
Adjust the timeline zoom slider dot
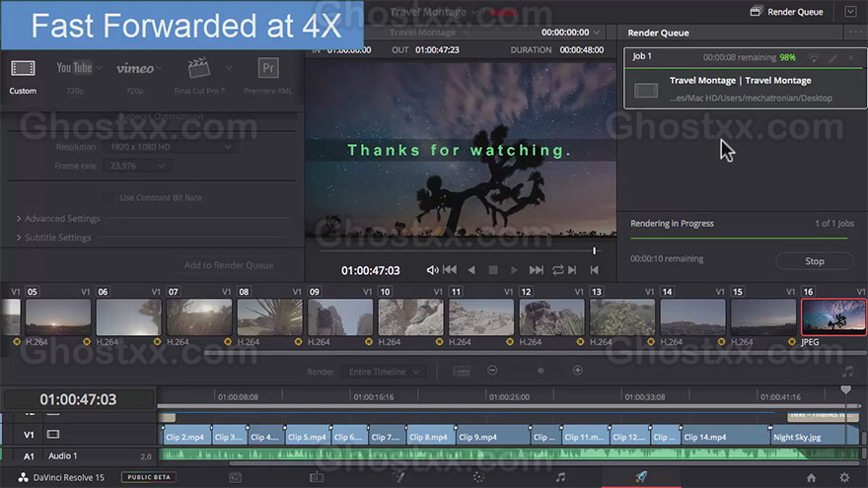click(x=541, y=370)
